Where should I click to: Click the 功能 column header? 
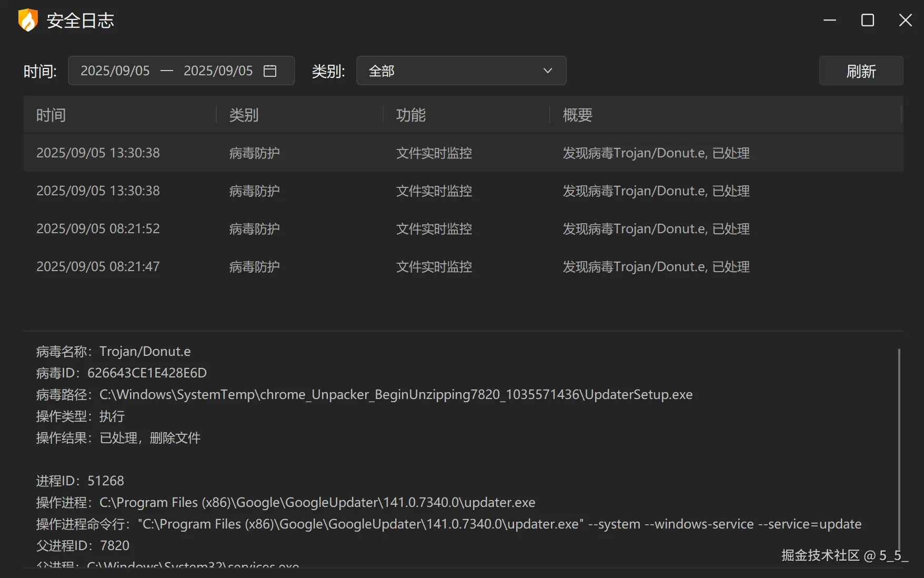click(x=410, y=115)
